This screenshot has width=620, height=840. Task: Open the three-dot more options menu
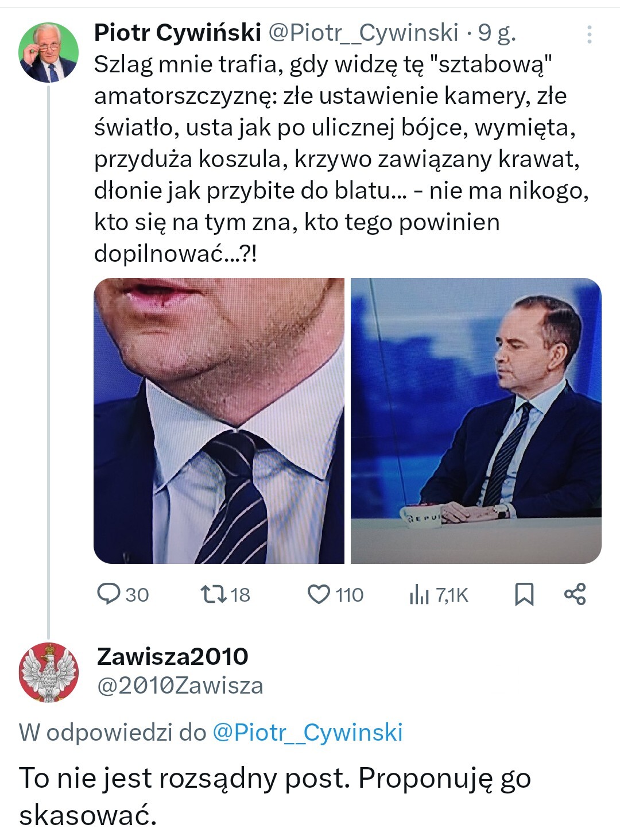(589, 34)
